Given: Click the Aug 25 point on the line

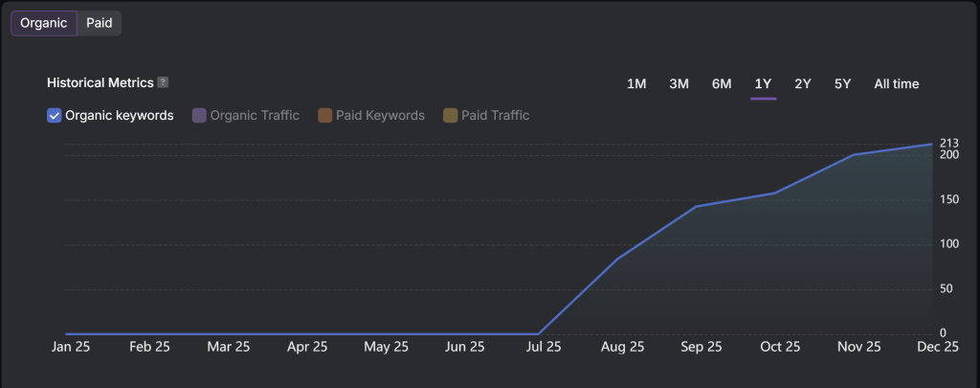Looking at the screenshot, I should click(617, 260).
